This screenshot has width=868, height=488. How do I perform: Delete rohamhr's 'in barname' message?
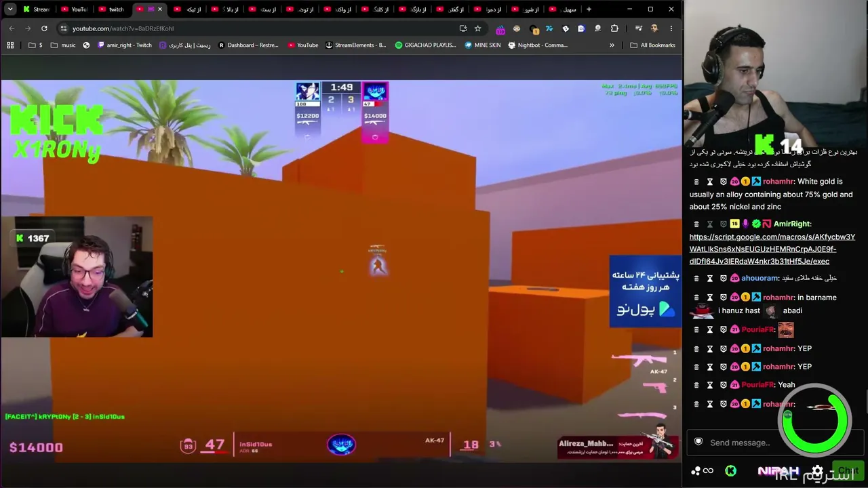[696, 298]
